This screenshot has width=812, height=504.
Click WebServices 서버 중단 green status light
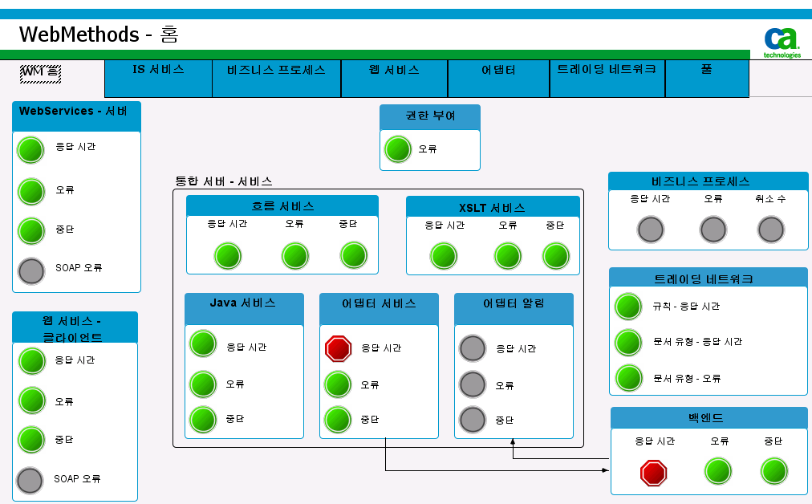pyautogui.click(x=31, y=231)
